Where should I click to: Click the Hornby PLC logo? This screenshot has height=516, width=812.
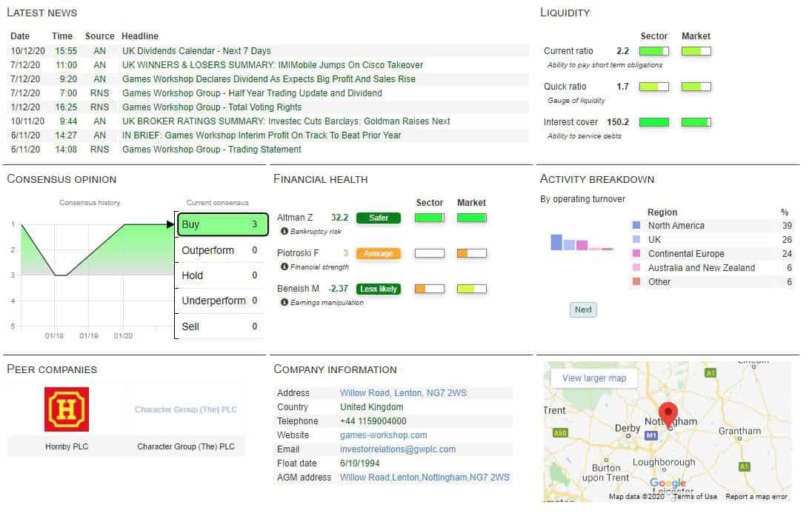(67, 409)
